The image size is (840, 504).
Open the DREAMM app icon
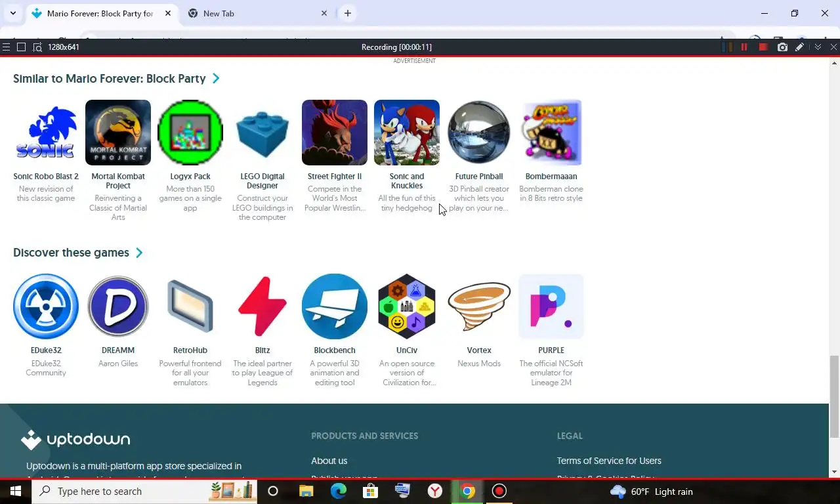coord(118,306)
